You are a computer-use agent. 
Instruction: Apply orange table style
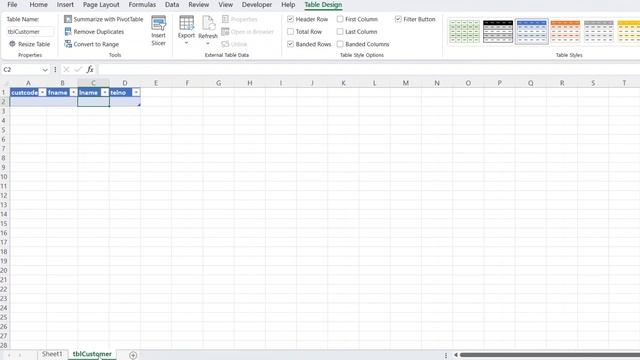point(565,31)
